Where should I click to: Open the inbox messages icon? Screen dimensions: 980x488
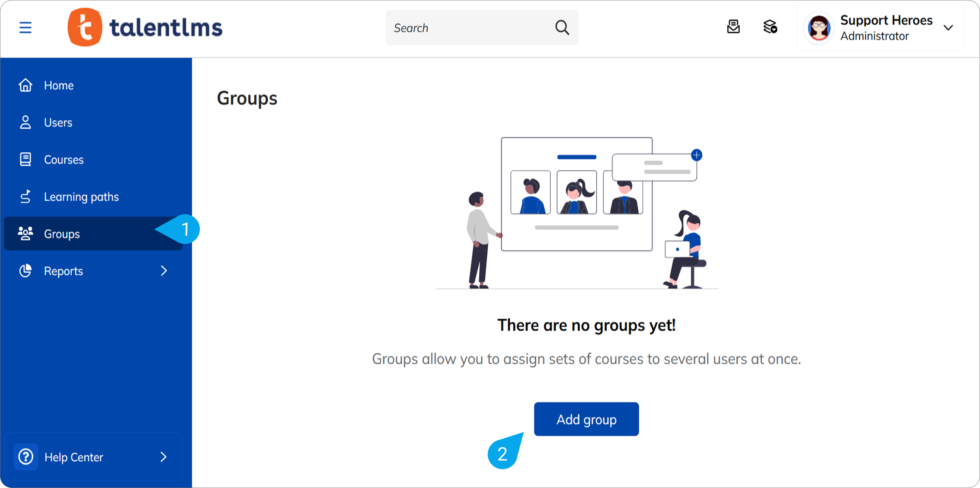733,27
